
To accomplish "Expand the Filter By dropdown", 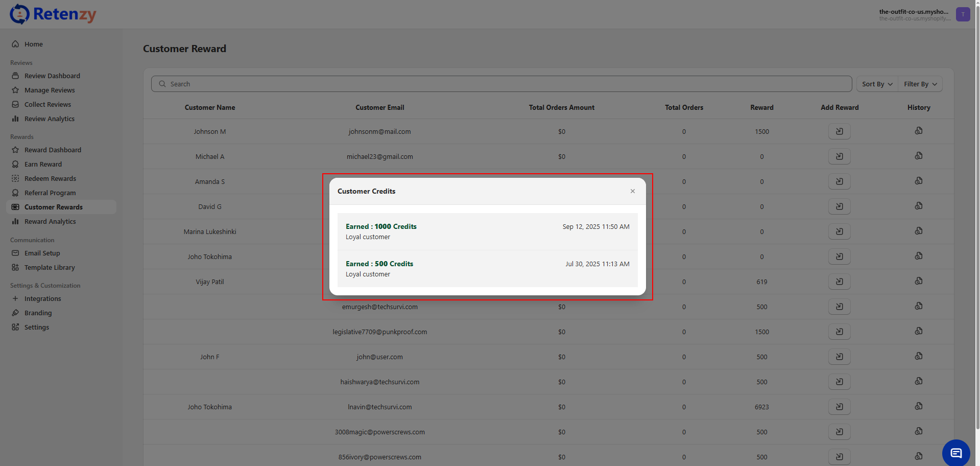I will pyautogui.click(x=920, y=84).
